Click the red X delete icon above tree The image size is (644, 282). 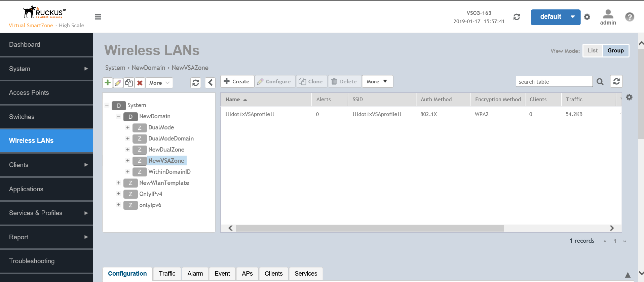140,83
